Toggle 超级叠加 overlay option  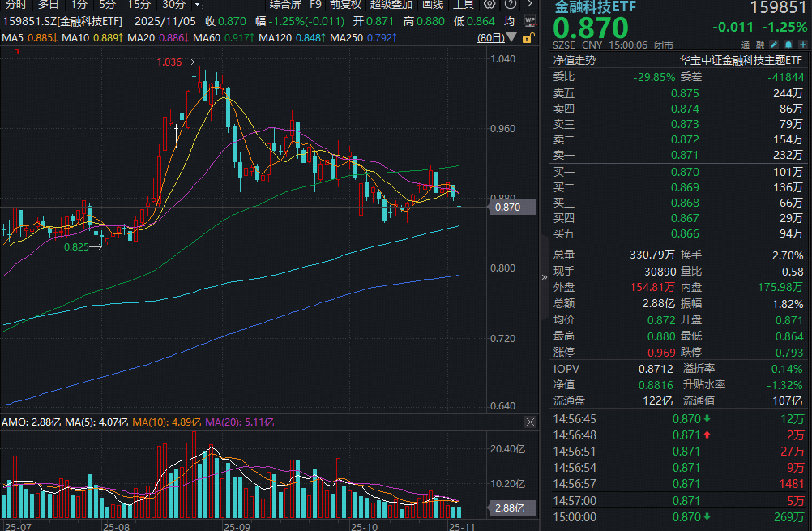tap(390, 4)
